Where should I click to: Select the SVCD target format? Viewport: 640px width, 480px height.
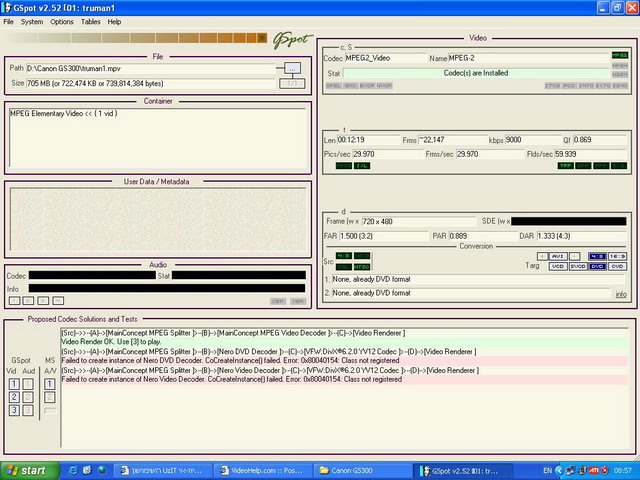tap(578, 266)
